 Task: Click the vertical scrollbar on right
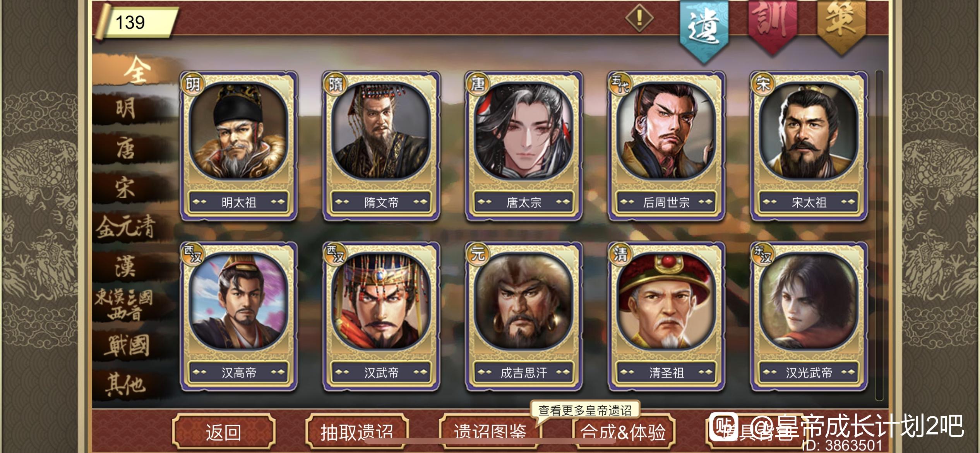879,235
